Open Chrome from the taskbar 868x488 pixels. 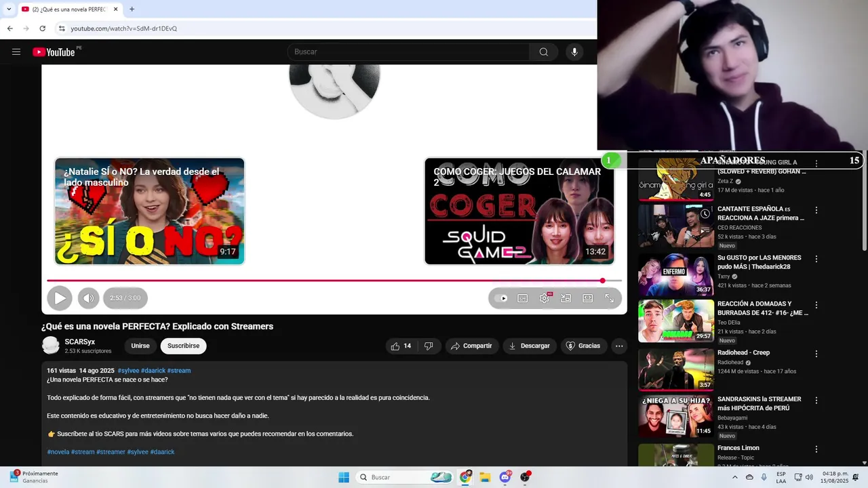point(465,477)
